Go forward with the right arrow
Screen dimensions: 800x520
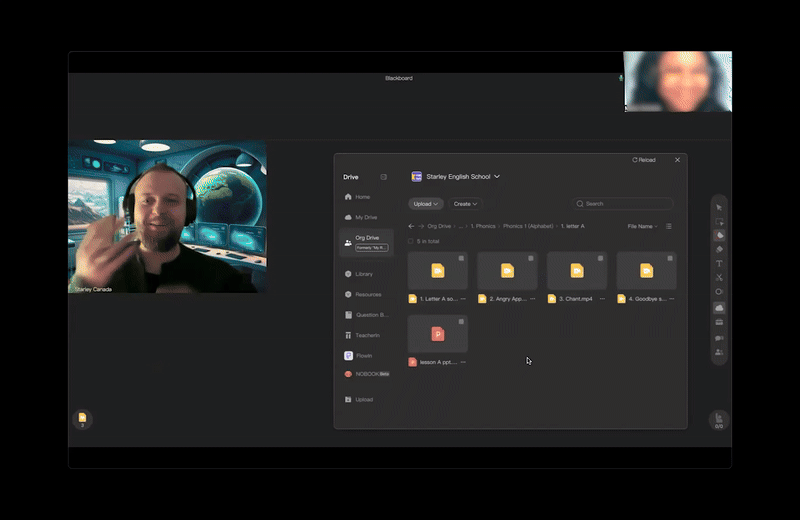421,226
